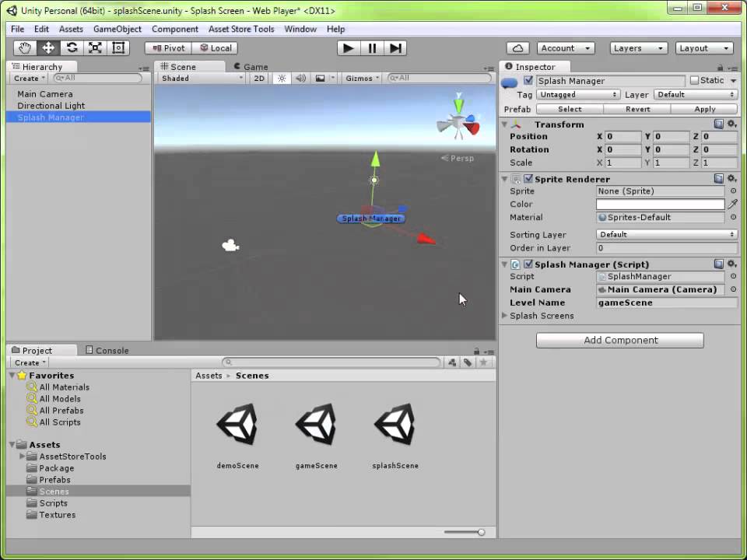The width and height of the screenshot is (747, 560).
Task: Save search as favorite star icon
Action: tap(483, 362)
